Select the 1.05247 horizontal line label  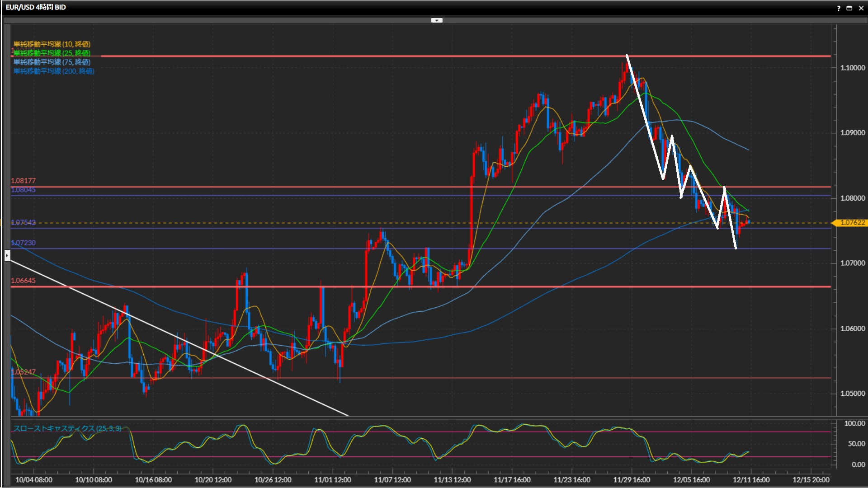click(x=23, y=372)
